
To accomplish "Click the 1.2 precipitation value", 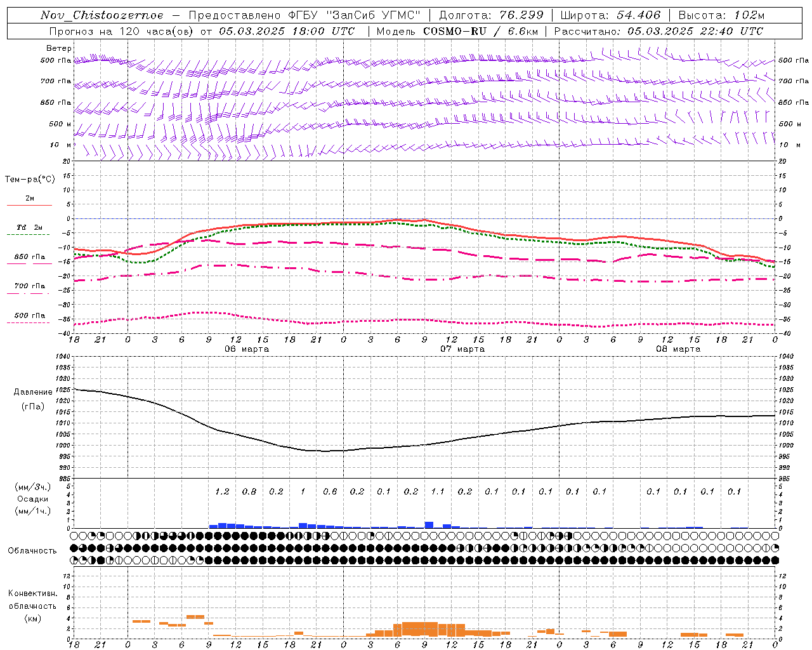I will (222, 491).
